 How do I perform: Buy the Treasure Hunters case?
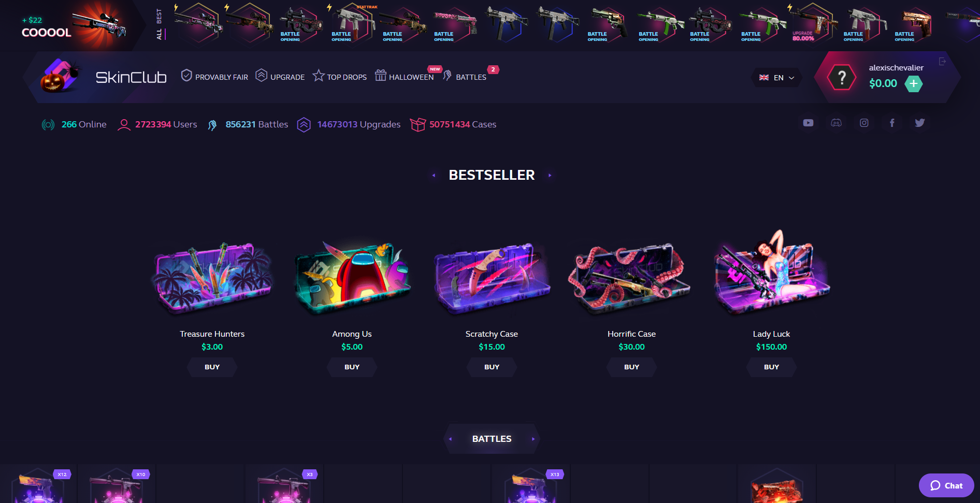pyautogui.click(x=212, y=367)
